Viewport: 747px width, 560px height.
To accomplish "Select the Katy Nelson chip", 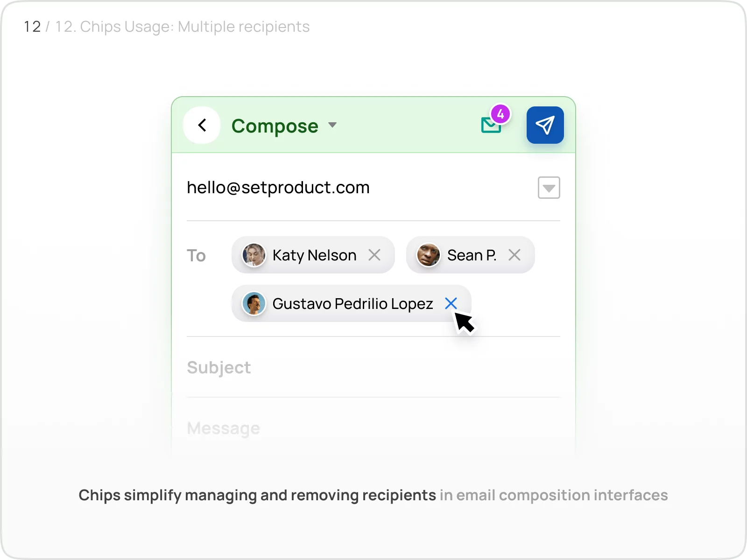I will click(314, 255).
